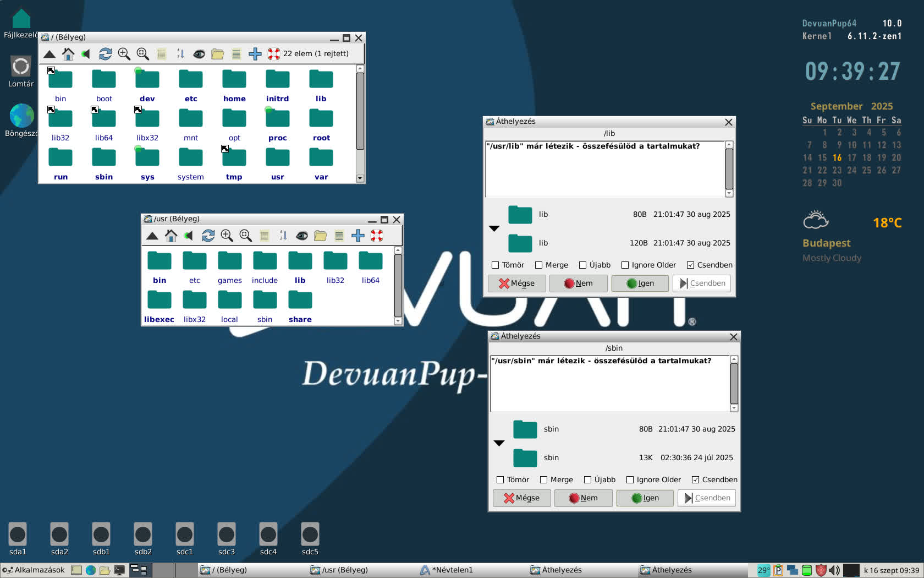The image size is (924, 578).
Task: Open help lifebuoy in / (Bélyeg) window
Action: tap(274, 54)
